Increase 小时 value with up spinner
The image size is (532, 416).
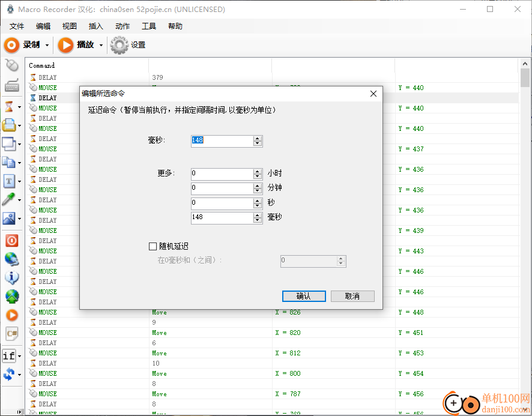[258, 172]
